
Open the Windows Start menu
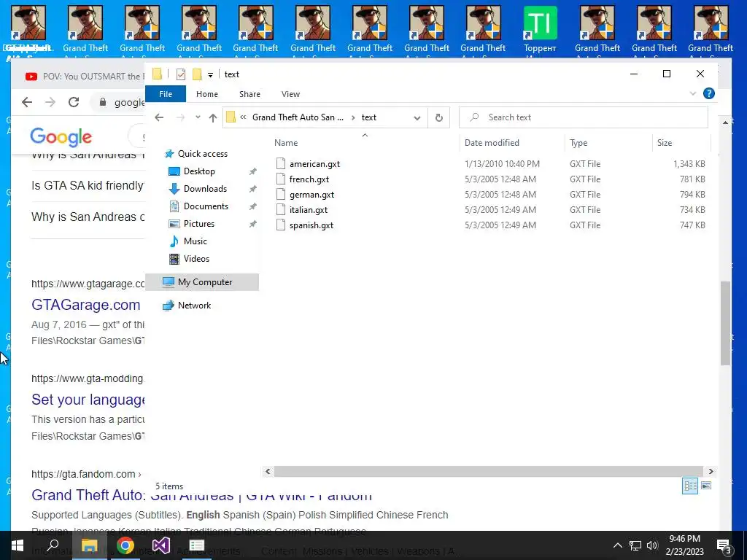click(x=18, y=545)
